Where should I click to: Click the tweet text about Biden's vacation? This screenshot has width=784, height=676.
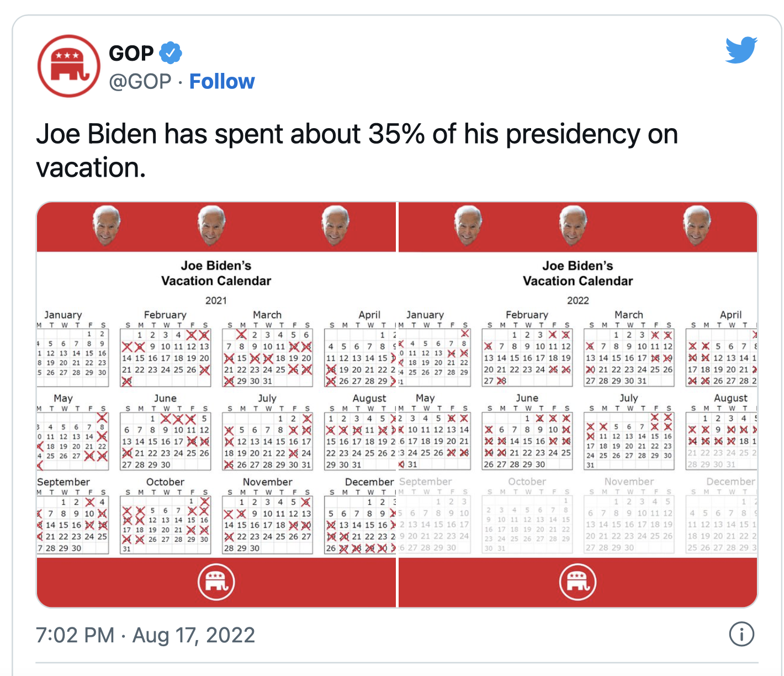coord(357,150)
